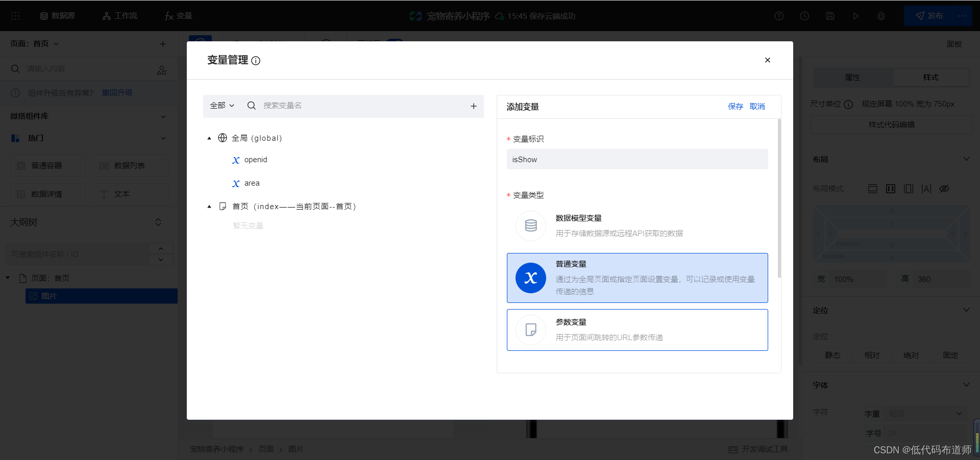980x460 pixels.
Task: Choose the 数据模型变量 type option
Action: point(637,225)
